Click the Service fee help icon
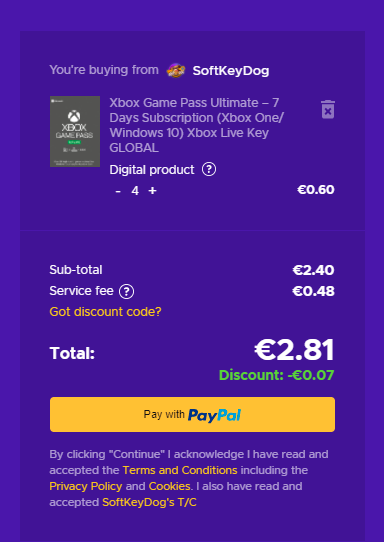Image resolution: width=384 pixels, height=542 pixels. coord(127,291)
